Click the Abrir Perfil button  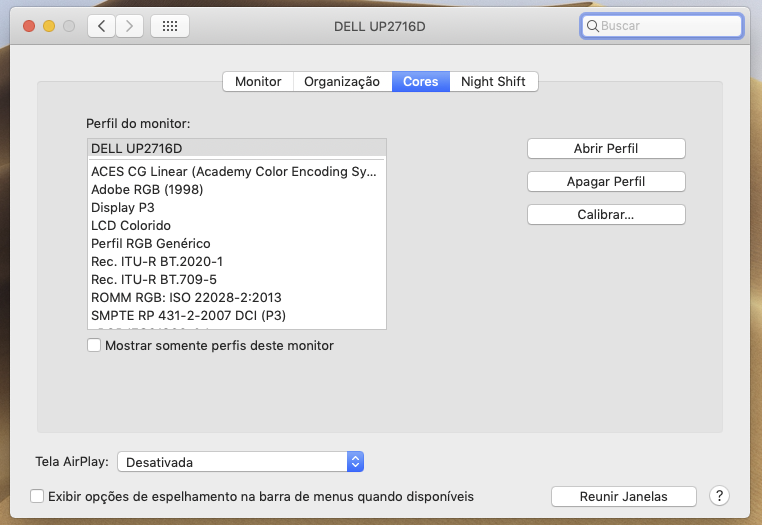[x=606, y=148]
